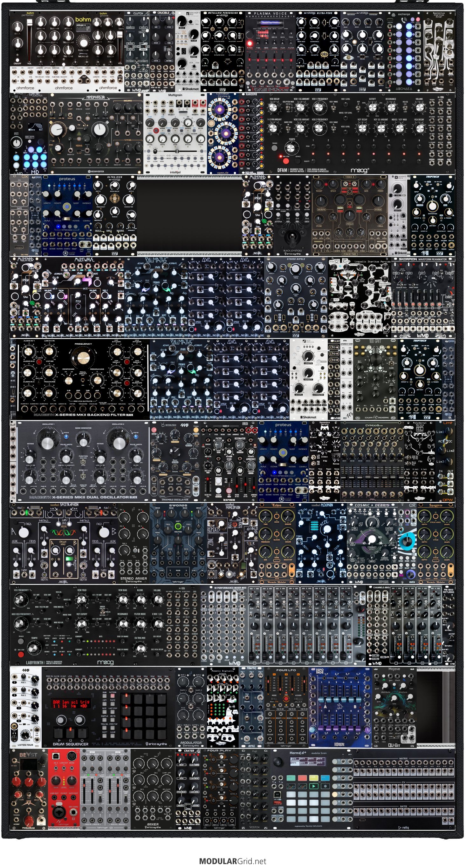This screenshot has width=466, height=868.
Task: Click the Tempo knob on Labyrinth
Action: tap(34, 647)
